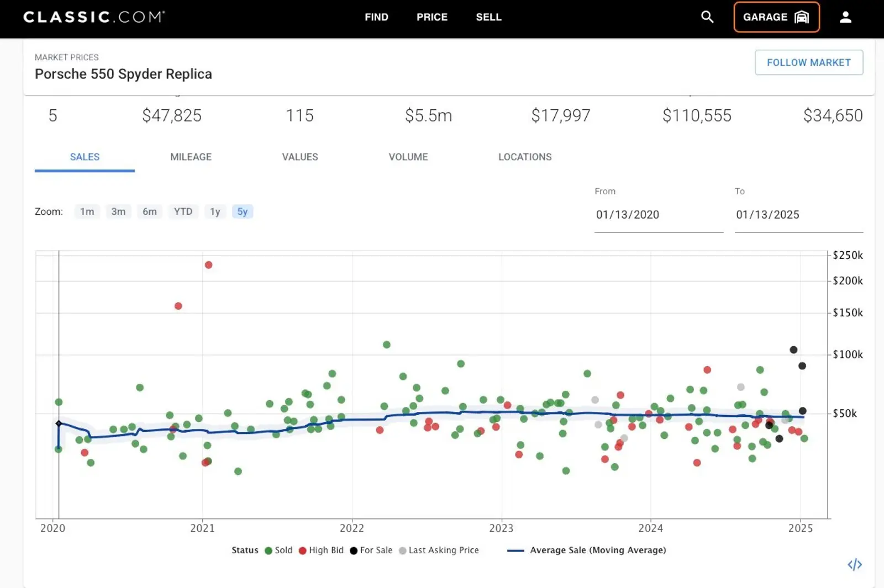The width and height of the screenshot is (884, 588).
Task: Click the Porsche 550 Spyder Replica title
Action: [123, 74]
